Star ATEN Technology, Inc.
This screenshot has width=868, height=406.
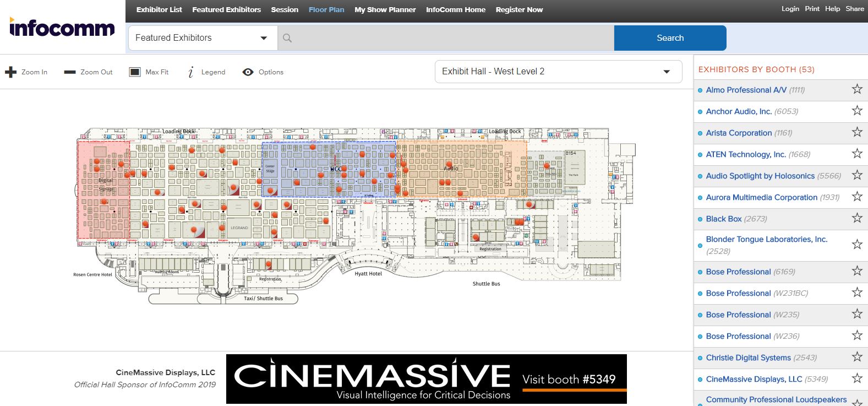(x=857, y=154)
